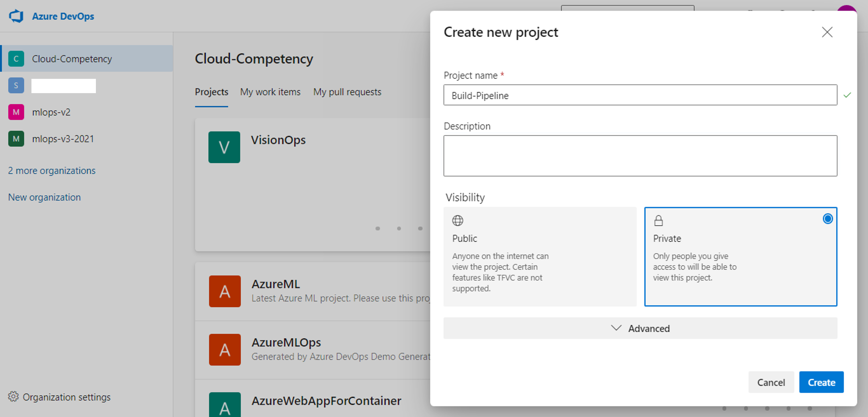Click the Azure DevOps logo icon
Image resolution: width=868 pixels, height=417 pixels.
coord(16,16)
